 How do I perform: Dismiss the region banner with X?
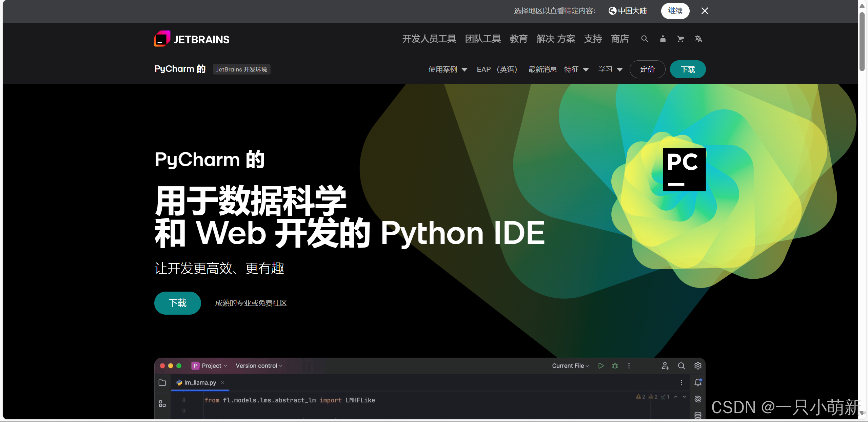(x=705, y=11)
